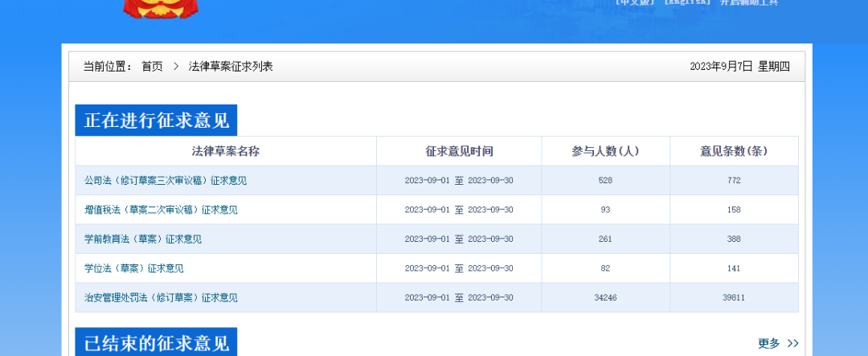Click participant count 82 for 学位法

[x=606, y=268]
